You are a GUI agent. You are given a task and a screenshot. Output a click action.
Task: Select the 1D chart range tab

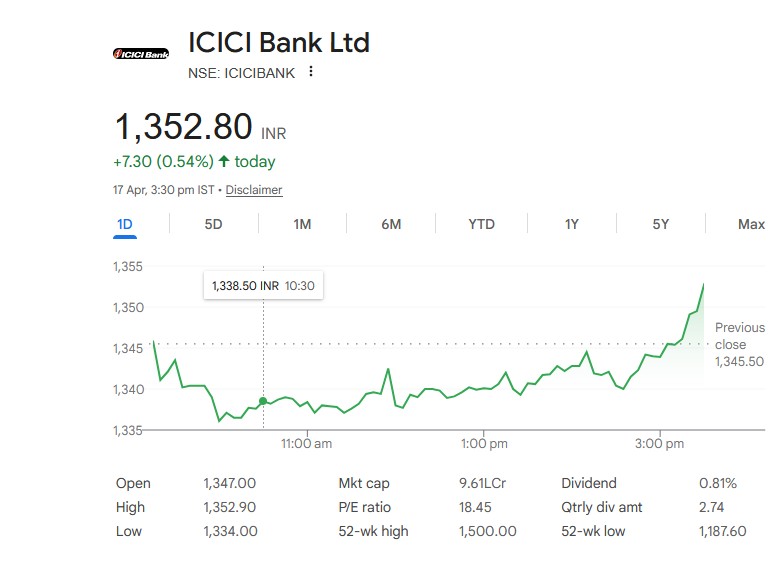pos(125,224)
